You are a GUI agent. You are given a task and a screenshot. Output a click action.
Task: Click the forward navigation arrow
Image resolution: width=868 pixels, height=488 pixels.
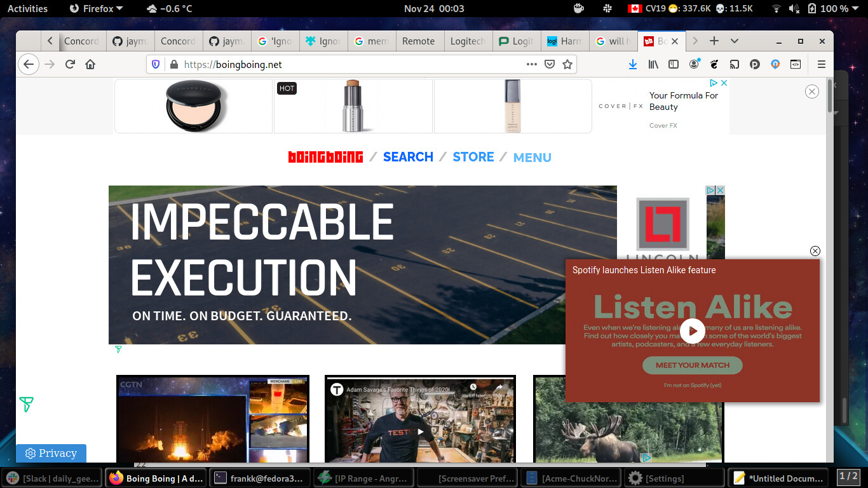pyautogui.click(x=50, y=64)
